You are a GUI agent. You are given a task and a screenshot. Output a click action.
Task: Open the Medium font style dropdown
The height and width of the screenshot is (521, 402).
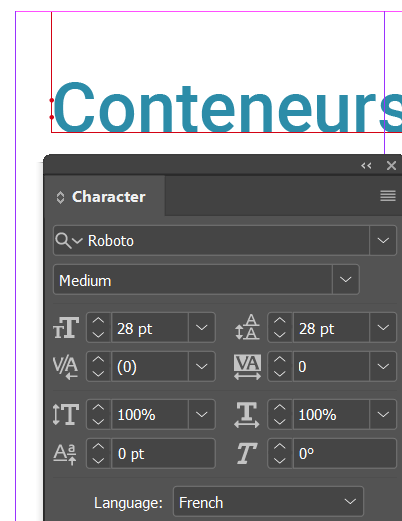pos(345,280)
